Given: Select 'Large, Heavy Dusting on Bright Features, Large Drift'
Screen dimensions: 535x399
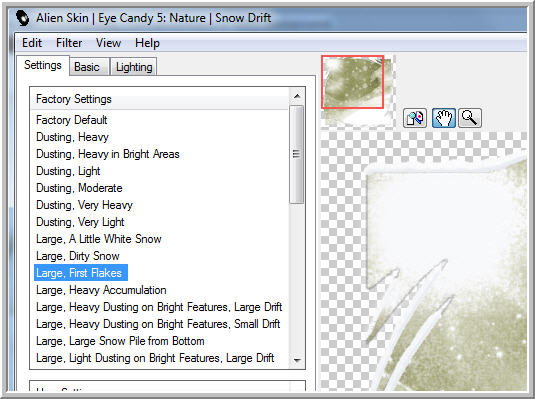Looking at the screenshot, I should click(159, 307).
